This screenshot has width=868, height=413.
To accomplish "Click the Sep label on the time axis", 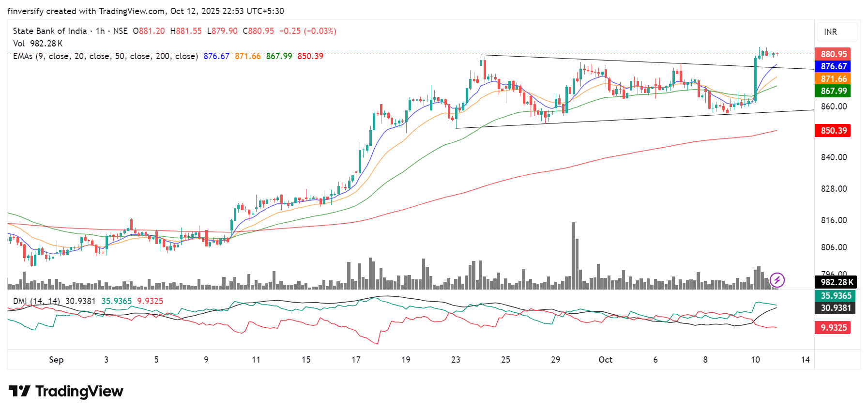I will [56, 360].
